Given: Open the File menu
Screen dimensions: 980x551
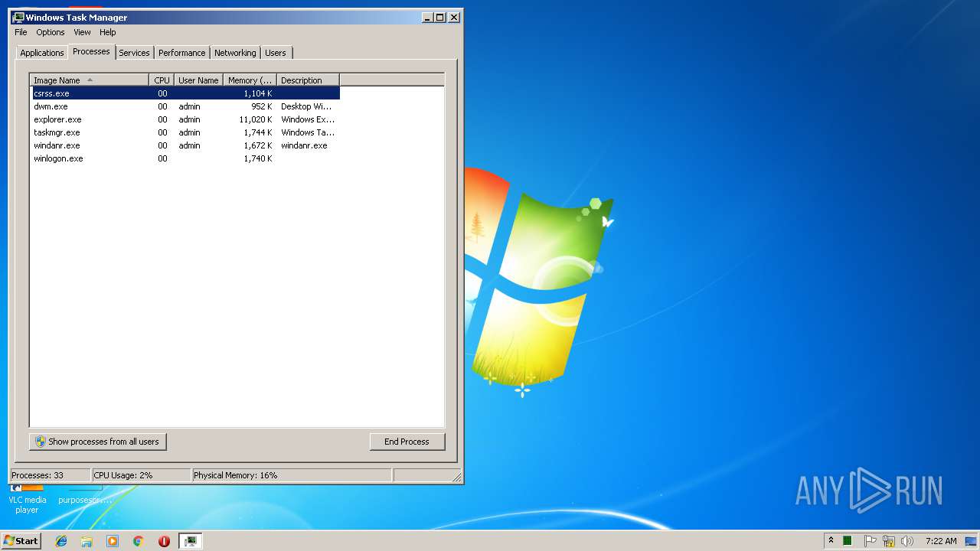Looking at the screenshot, I should point(21,32).
